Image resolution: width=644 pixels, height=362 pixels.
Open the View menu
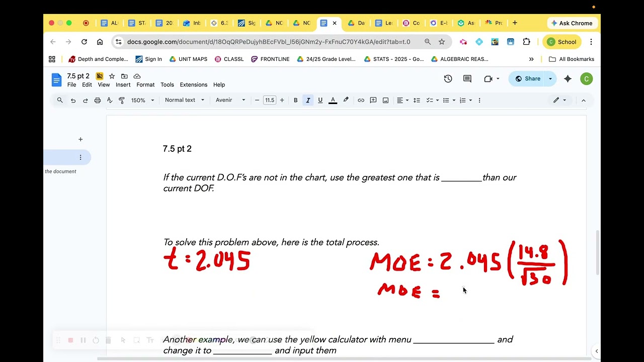point(104,84)
